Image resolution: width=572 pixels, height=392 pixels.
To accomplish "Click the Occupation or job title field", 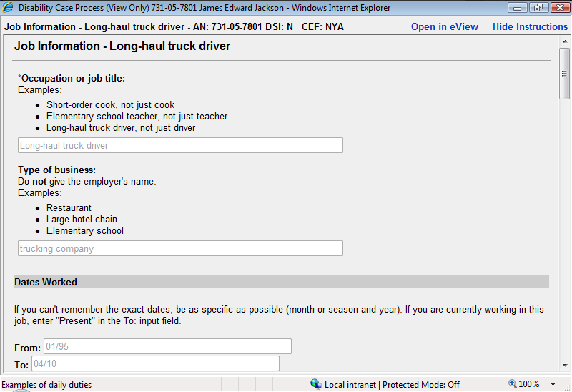I will point(180,145).
